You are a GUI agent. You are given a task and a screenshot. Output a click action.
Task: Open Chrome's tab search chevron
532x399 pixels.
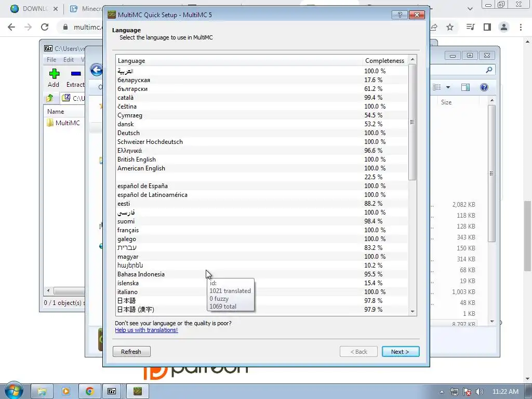(x=470, y=9)
